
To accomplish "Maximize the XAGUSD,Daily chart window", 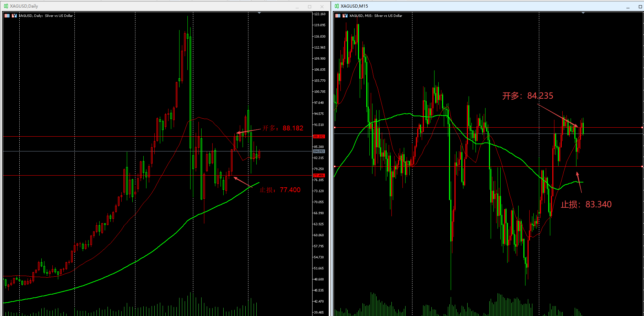I will [309, 7].
